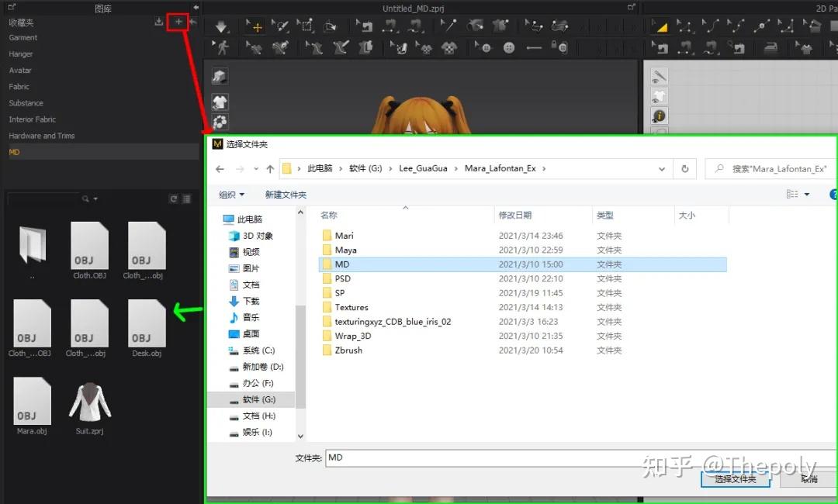Toggle garment visibility icon on 3D view edge
This screenshot has width=838, height=504.
[x=220, y=102]
